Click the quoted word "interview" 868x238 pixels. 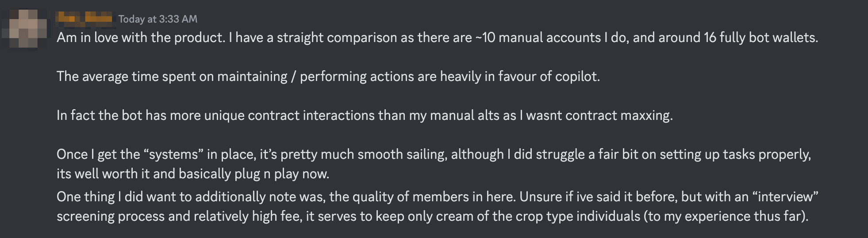click(785, 197)
